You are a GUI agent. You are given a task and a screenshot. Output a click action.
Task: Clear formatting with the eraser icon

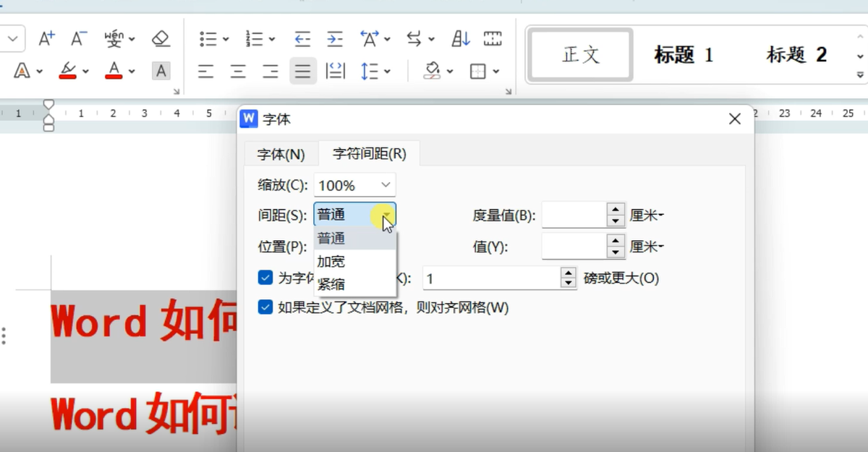point(161,39)
